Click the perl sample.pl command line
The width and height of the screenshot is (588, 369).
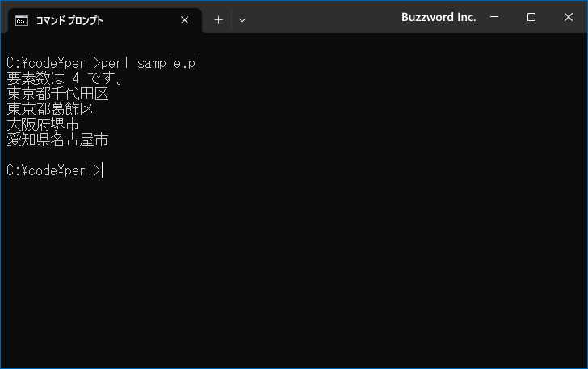tap(104, 63)
